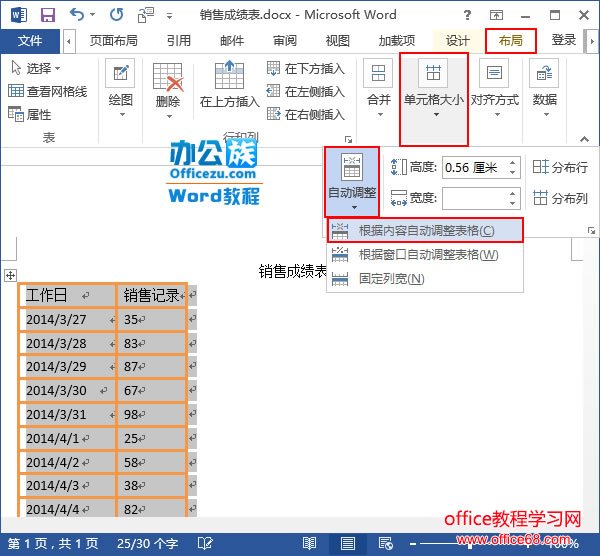
Task: Click the cell containing 2014/3/27
Action: pos(67,319)
